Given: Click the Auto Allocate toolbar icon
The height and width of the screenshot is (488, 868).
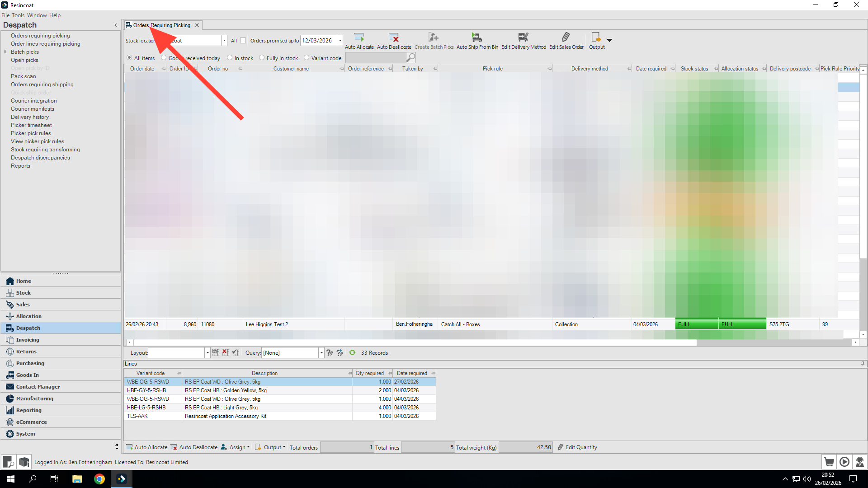Looking at the screenshot, I should tap(359, 38).
